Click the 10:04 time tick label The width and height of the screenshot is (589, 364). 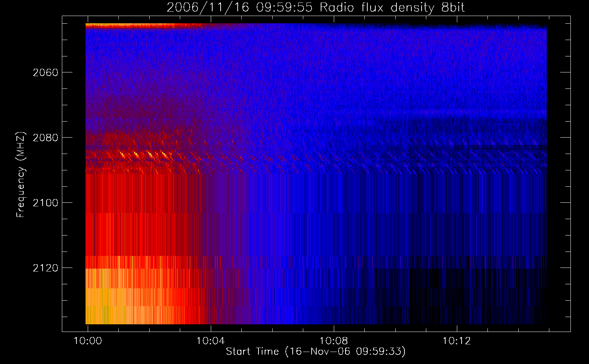211,341
